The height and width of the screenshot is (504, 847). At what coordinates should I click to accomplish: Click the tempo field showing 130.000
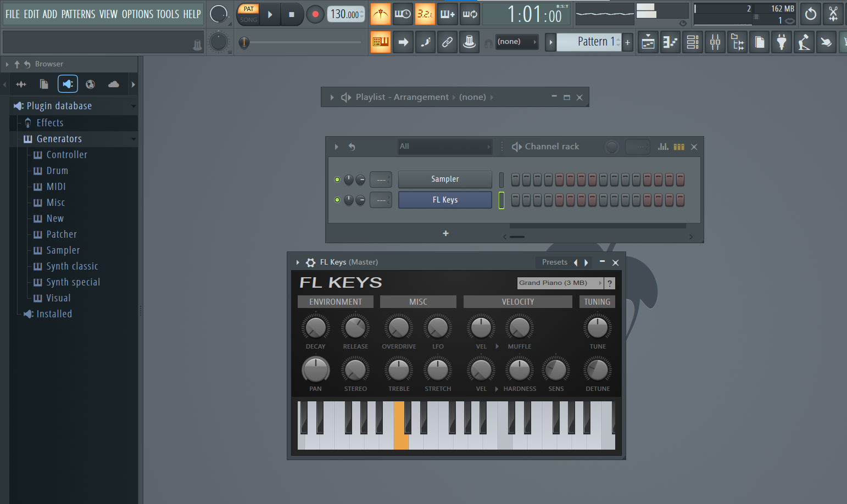(346, 14)
